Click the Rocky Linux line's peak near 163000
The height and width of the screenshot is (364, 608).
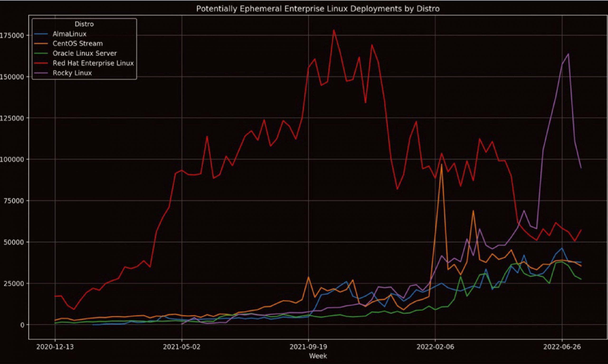pos(568,54)
